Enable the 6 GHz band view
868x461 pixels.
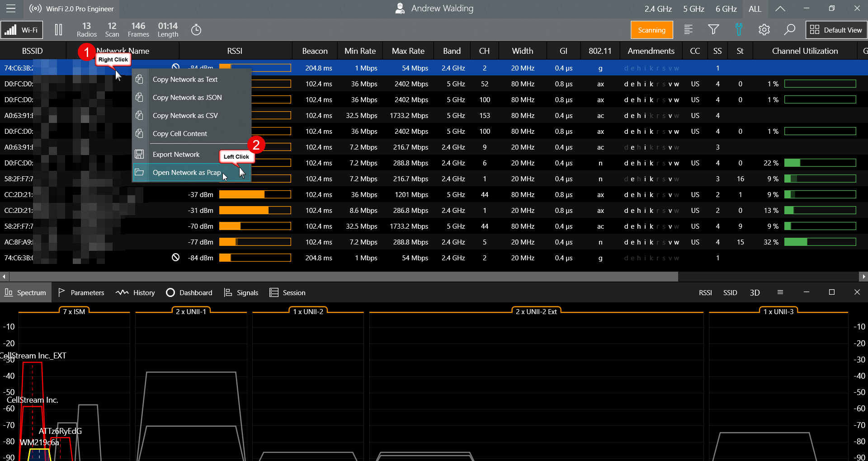726,9
